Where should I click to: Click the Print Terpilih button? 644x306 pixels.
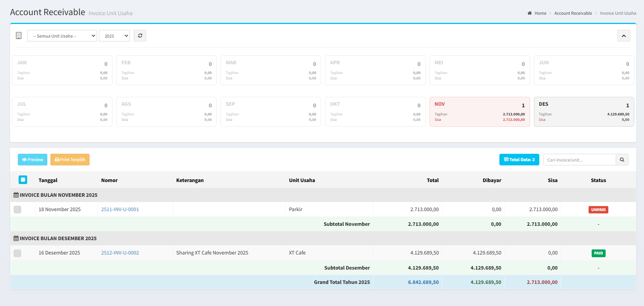[x=70, y=160]
